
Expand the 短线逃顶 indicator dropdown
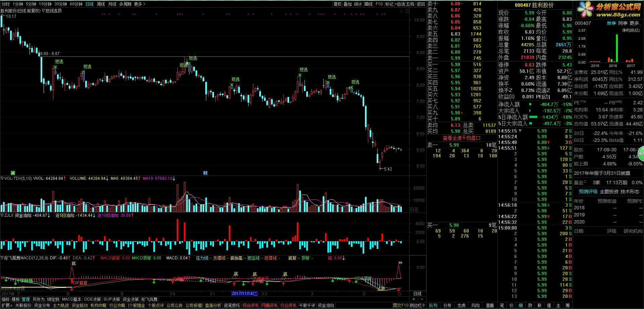[43, 11]
